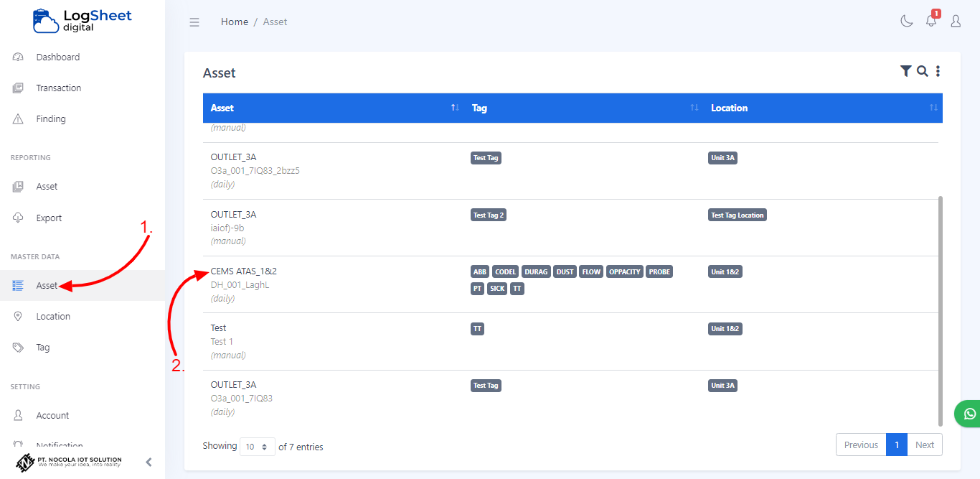Open the Tag master data page
The image size is (980, 479).
[x=44, y=347]
